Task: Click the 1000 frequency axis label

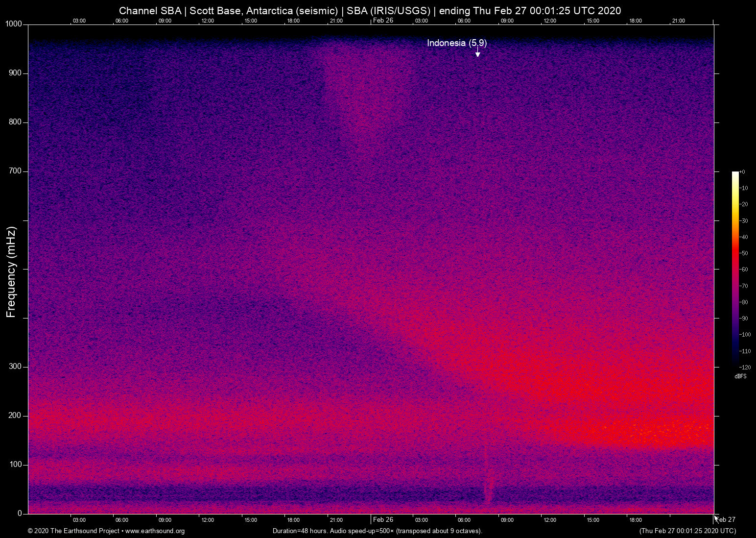Action: (x=14, y=24)
